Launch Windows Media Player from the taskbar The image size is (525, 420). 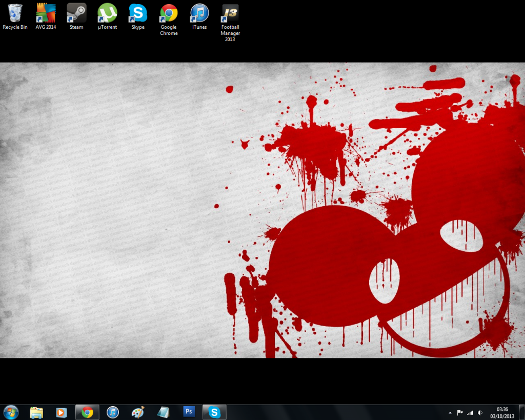[62, 412]
